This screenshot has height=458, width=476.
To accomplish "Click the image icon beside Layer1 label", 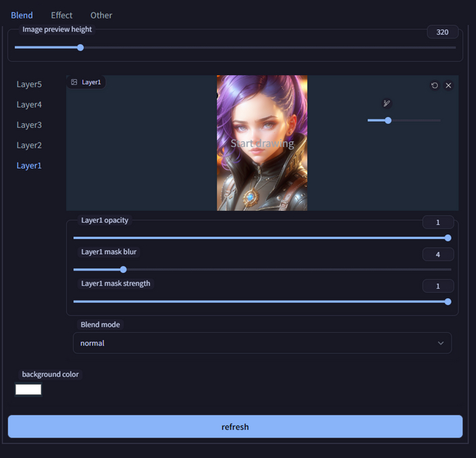I will click(74, 82).
